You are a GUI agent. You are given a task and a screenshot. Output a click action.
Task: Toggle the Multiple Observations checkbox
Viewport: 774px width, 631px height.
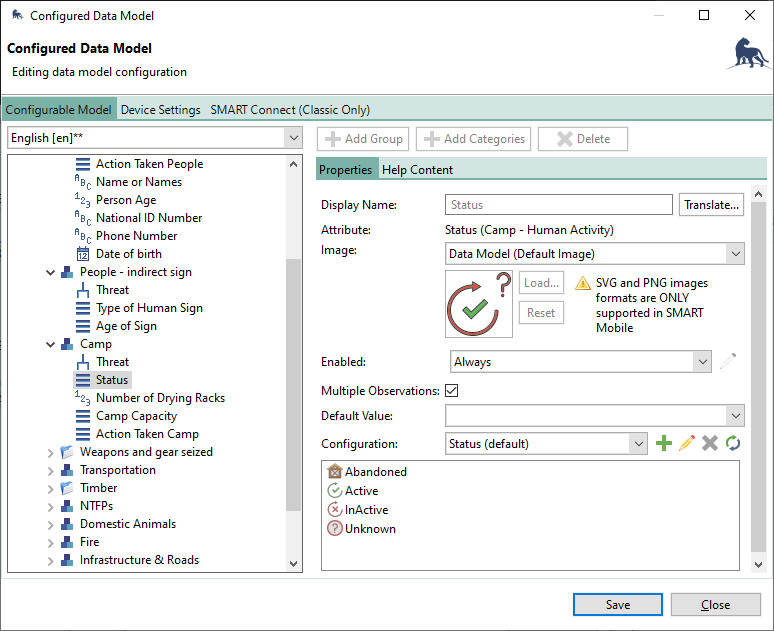click(452, 390)
